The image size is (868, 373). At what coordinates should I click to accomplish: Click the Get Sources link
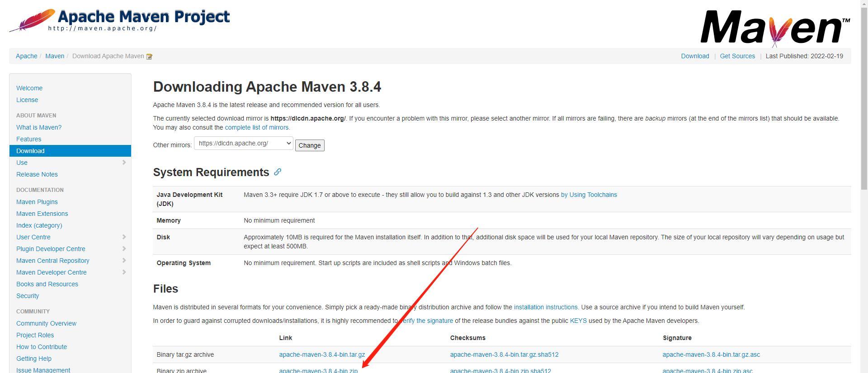coord(737,56)
